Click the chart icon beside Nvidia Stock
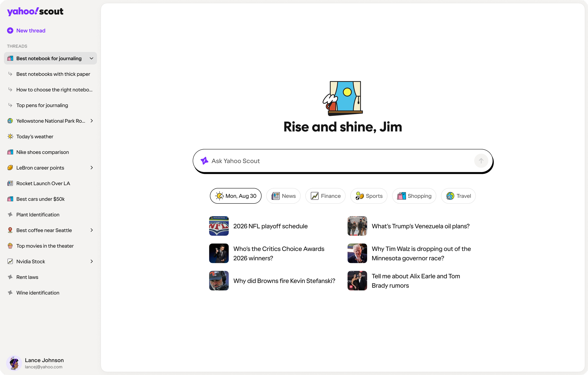The height and width of the screenshot is (375, 588). (10, 261)
